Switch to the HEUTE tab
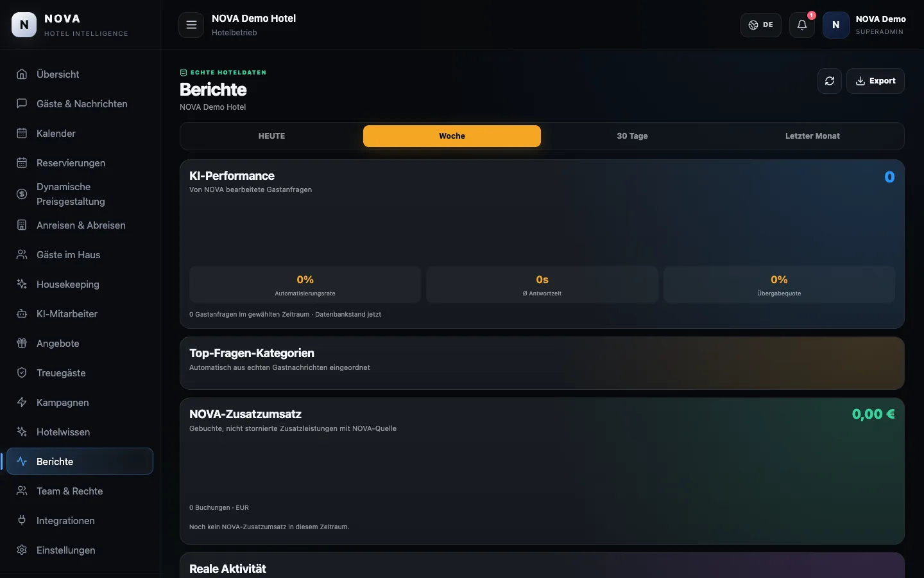924x578 pixels. pyautogui.click(x=271, y=136)
